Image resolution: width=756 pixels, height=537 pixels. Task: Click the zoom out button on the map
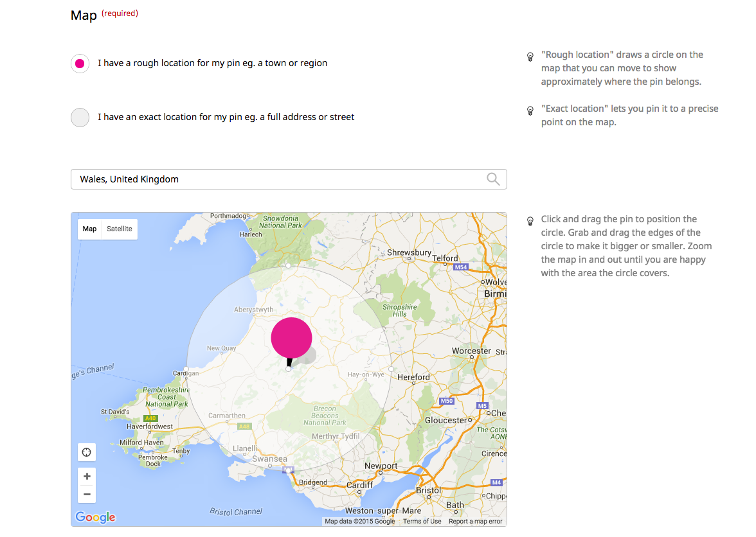click(x=86, y=494)
